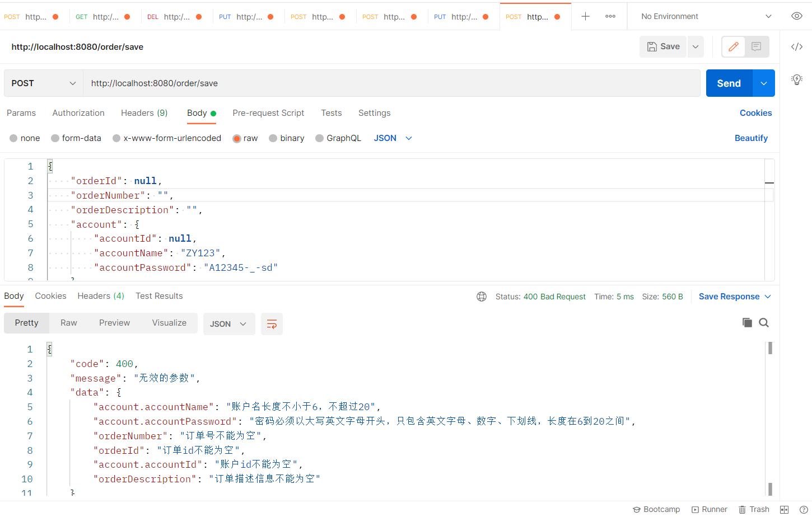Show the response in Visualize view

coord(169,323)
